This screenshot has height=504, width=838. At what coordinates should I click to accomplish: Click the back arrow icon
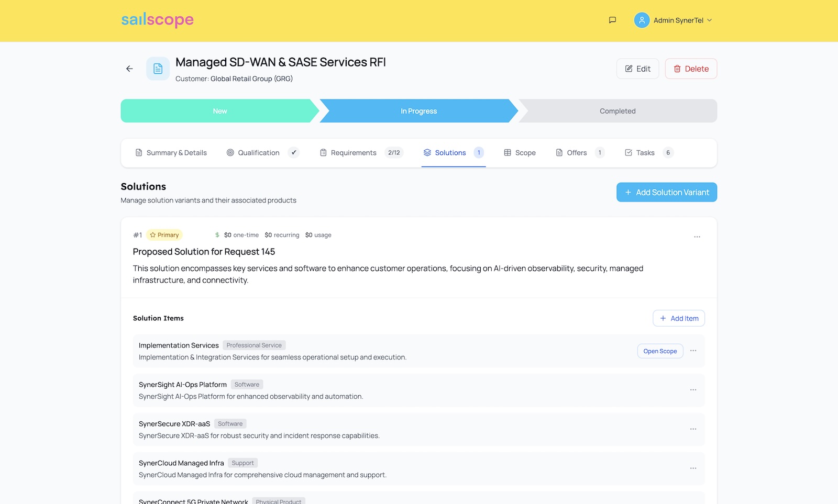tap(129, 69)
